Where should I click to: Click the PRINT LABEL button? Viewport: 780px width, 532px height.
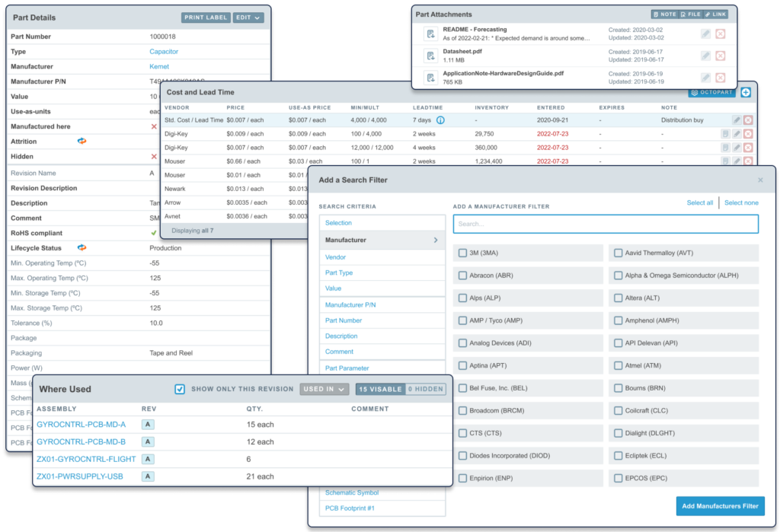point(206,18)
